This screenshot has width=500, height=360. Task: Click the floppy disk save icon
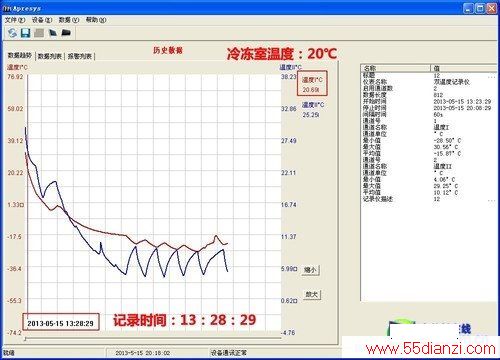(26, 33)
